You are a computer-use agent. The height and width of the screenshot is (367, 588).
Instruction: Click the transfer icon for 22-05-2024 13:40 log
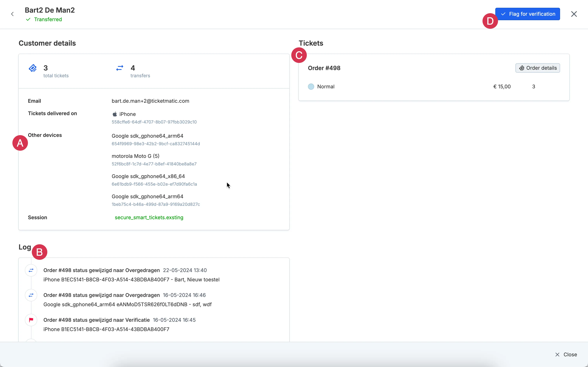[31, 270]
